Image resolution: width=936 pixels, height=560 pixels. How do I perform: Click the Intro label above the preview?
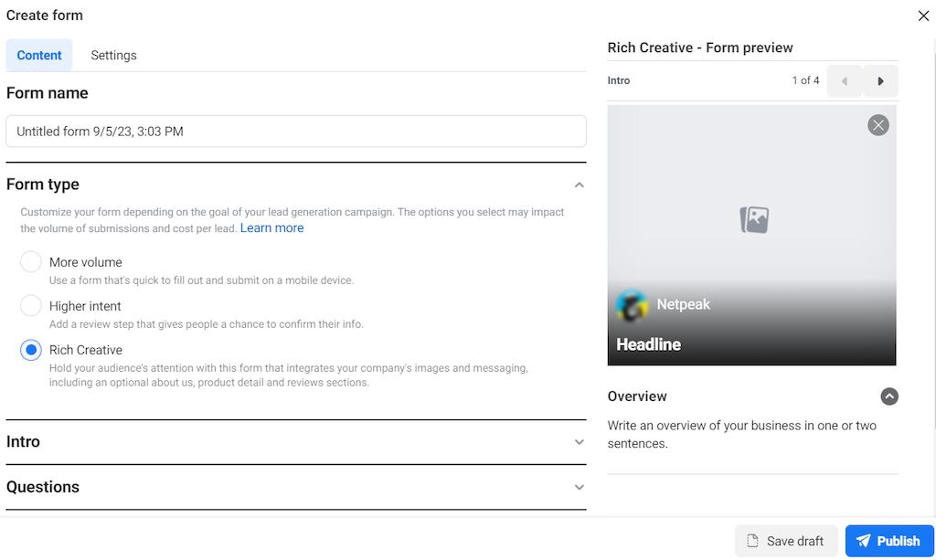(x=619, y=80)
